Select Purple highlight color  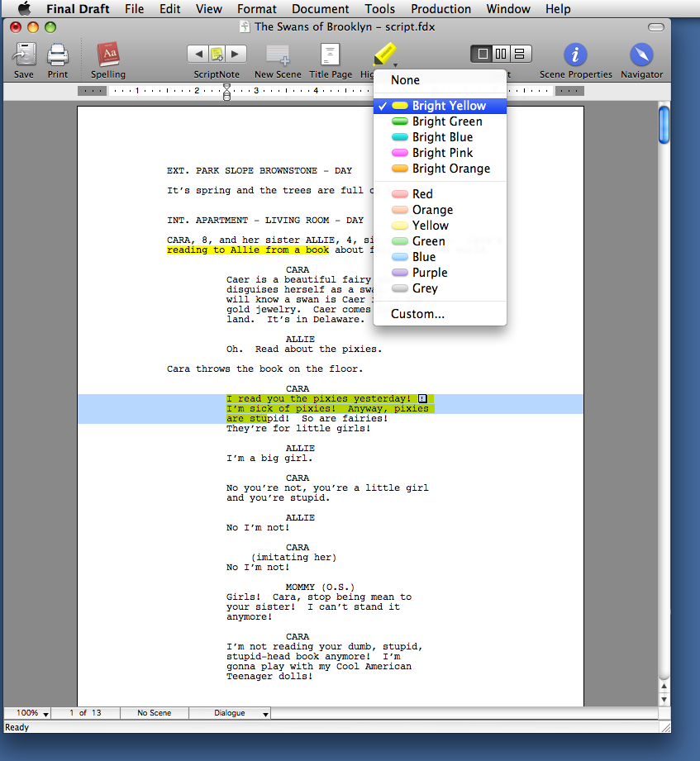click(x=440, y=273)
